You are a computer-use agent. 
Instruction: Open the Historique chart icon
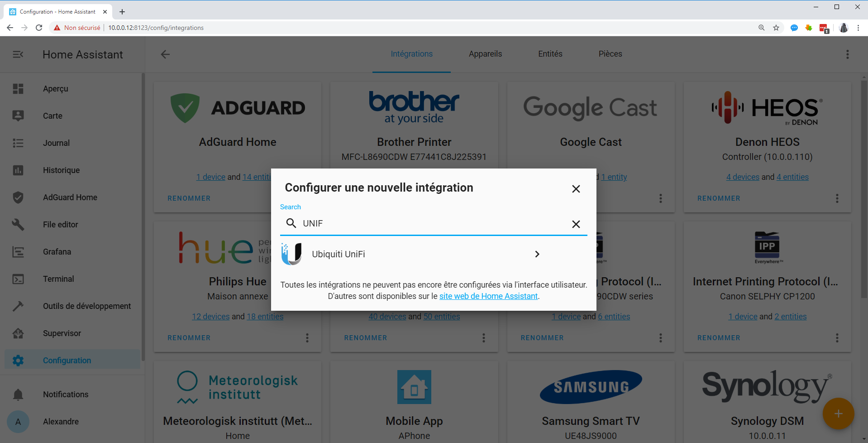click(18, 170)
